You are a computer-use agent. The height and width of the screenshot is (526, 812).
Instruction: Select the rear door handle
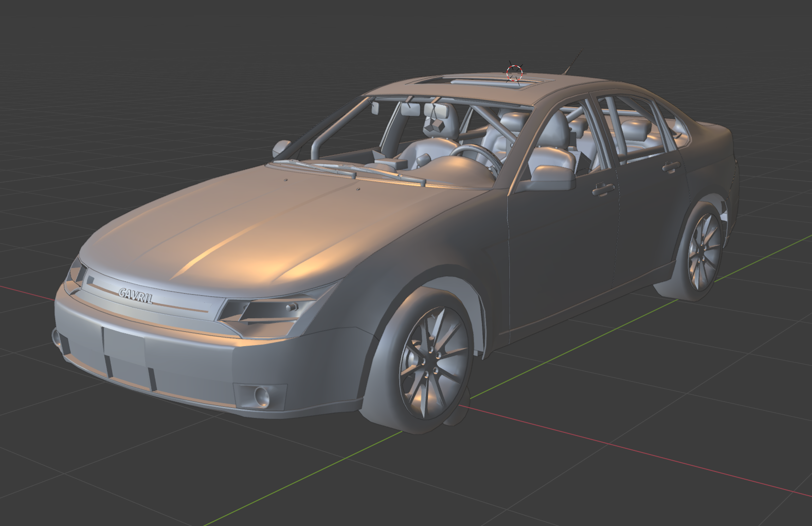pos(672,167)
